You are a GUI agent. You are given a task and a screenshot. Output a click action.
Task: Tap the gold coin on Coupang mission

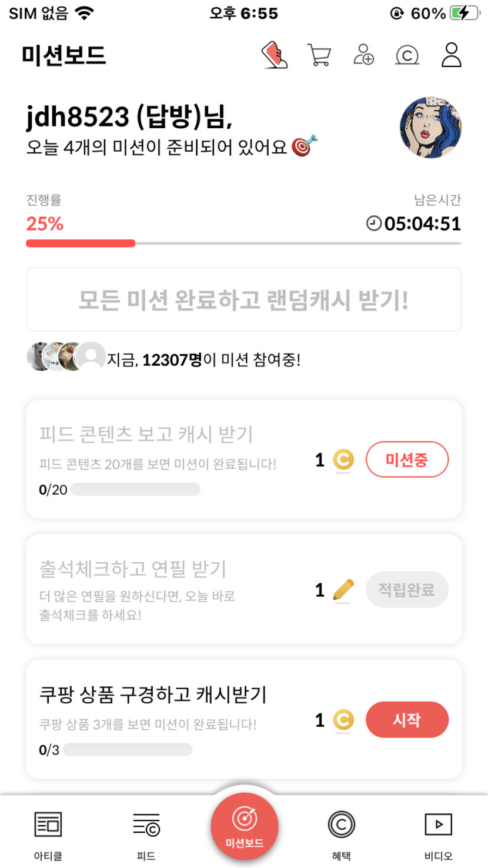[343, 720]
